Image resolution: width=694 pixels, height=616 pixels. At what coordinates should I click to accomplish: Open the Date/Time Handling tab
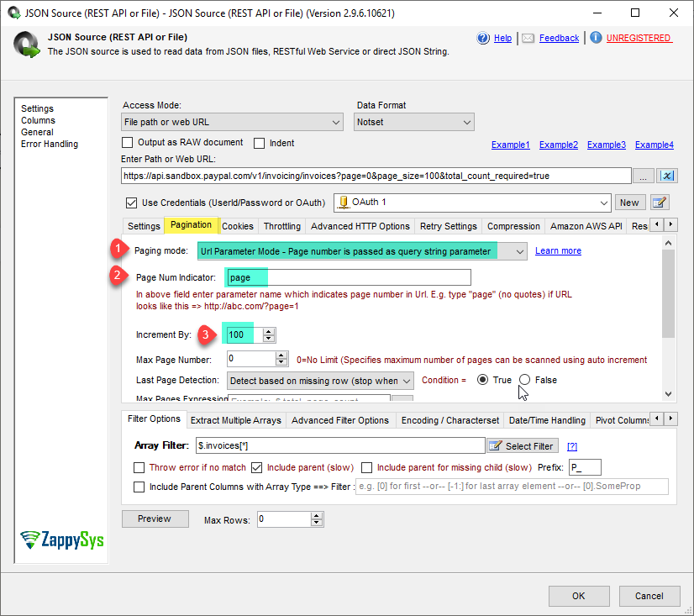[x=547, y=420]
